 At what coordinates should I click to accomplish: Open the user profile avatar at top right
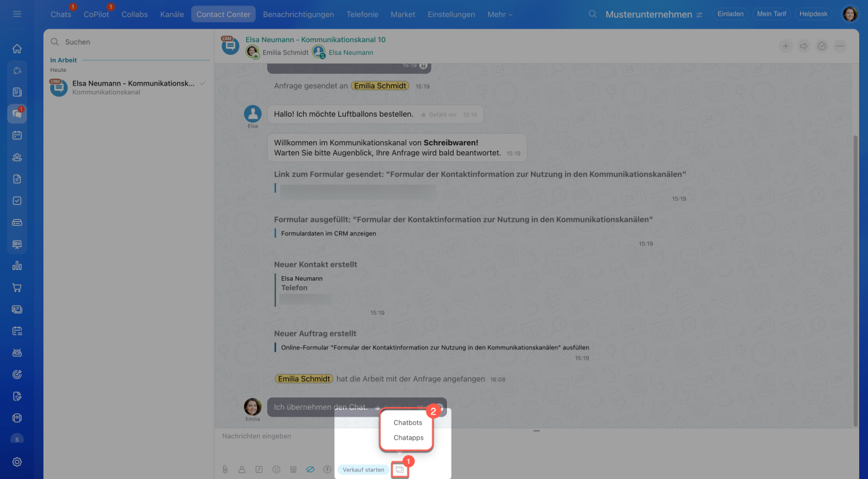(850, 14)
